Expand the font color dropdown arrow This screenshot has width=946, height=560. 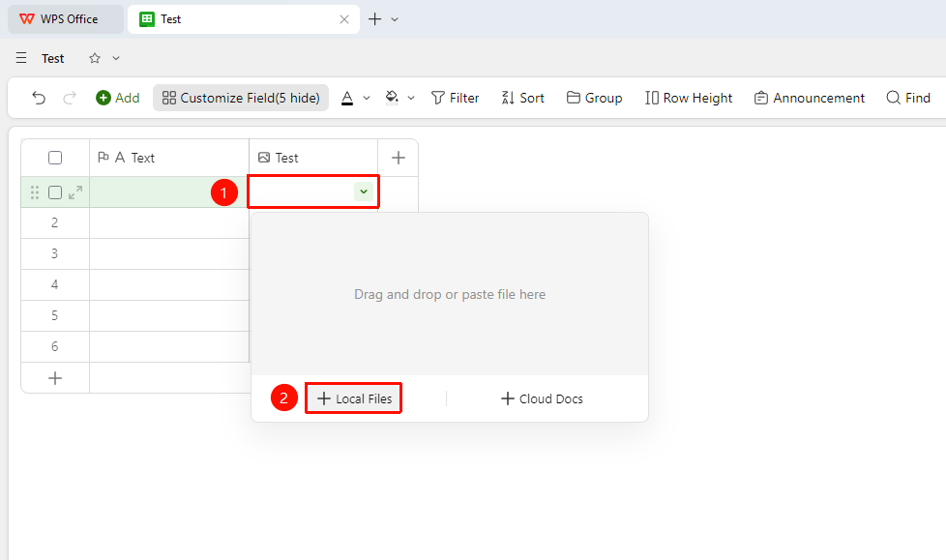coord(367,98)
